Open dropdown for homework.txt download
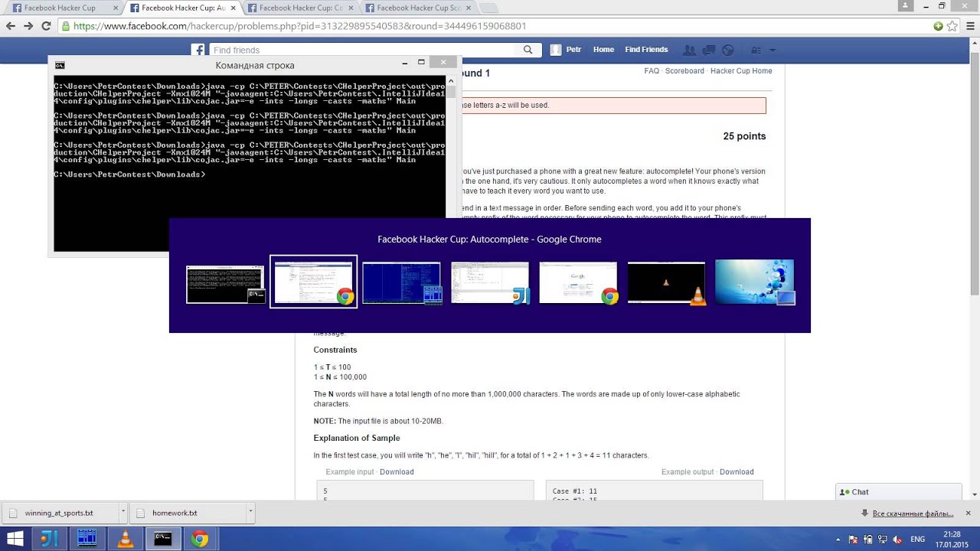This screenshot has height=551, width=980. point(250,512)
